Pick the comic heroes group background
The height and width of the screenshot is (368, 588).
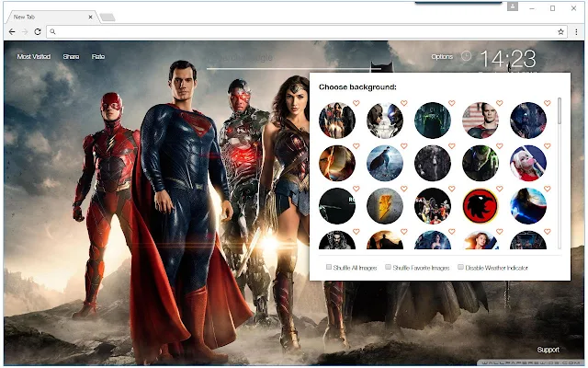(x=433, y=206)
